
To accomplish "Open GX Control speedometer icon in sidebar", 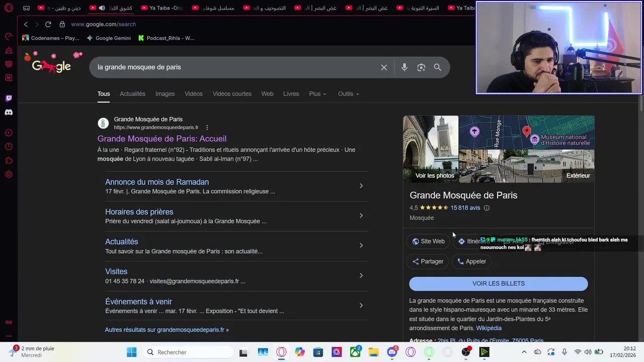I will pos(9,36).
